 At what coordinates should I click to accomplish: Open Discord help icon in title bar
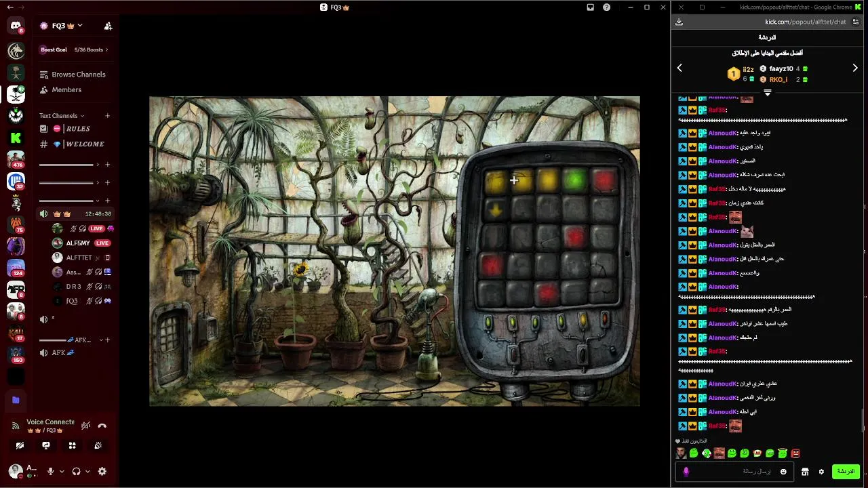(x=606, y=7)
